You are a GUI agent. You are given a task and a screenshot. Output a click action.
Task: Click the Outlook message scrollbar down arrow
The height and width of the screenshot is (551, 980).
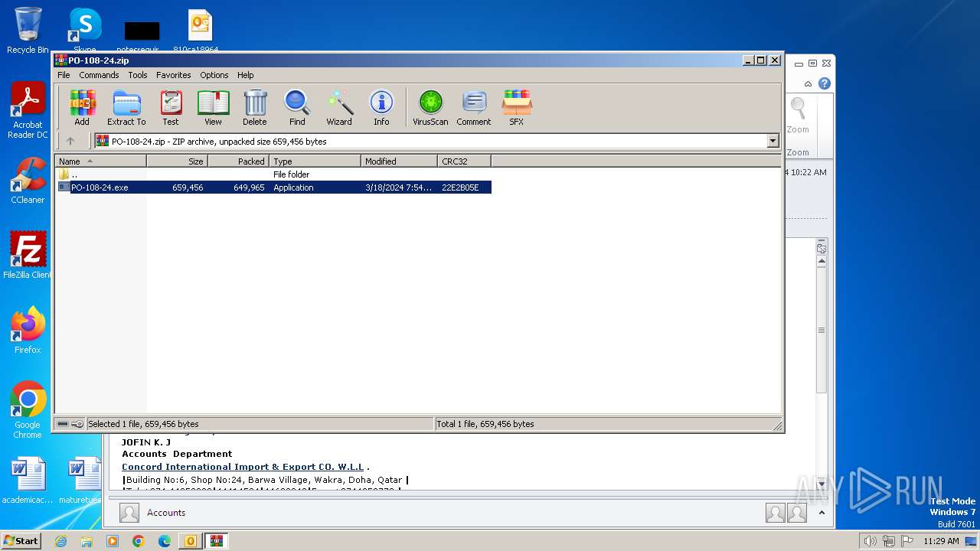[x=822, y=484]
